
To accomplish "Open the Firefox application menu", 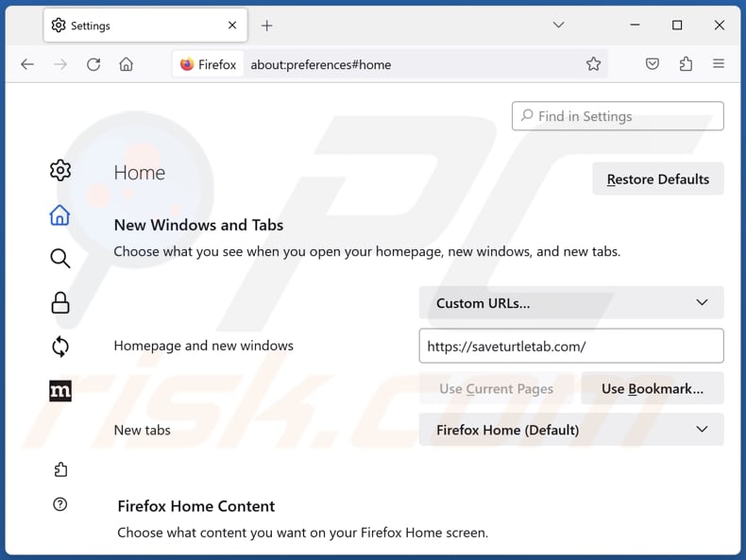I will [x=719, y=64].
